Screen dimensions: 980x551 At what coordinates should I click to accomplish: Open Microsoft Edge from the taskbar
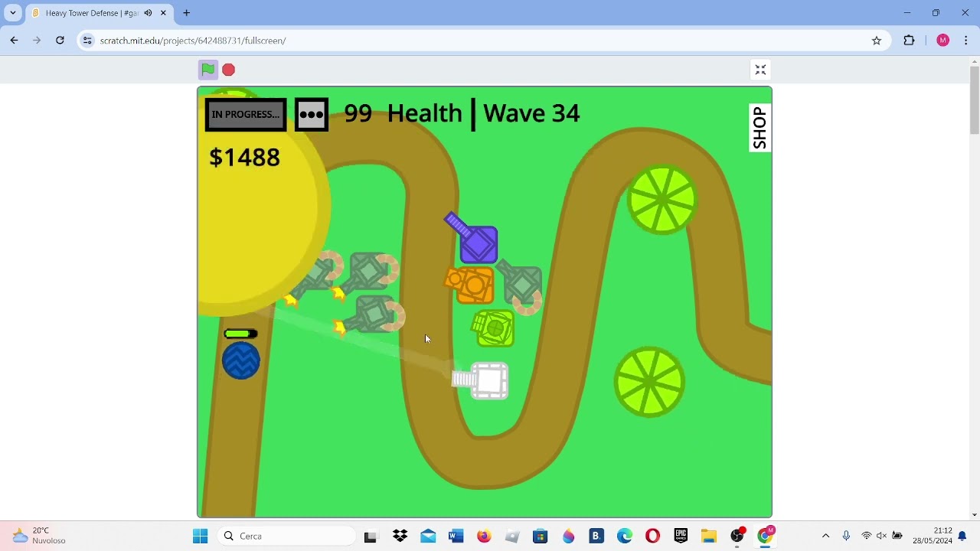625,536
